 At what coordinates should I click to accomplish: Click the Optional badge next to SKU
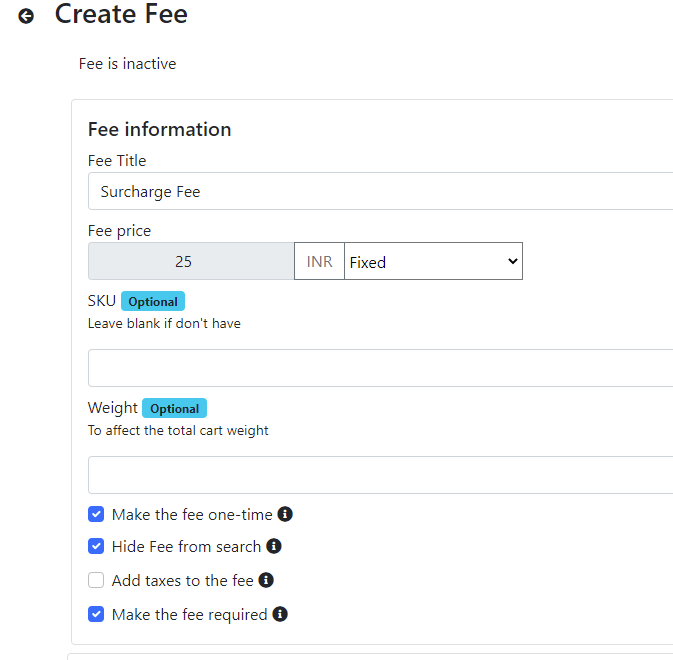tap(153, 301)
